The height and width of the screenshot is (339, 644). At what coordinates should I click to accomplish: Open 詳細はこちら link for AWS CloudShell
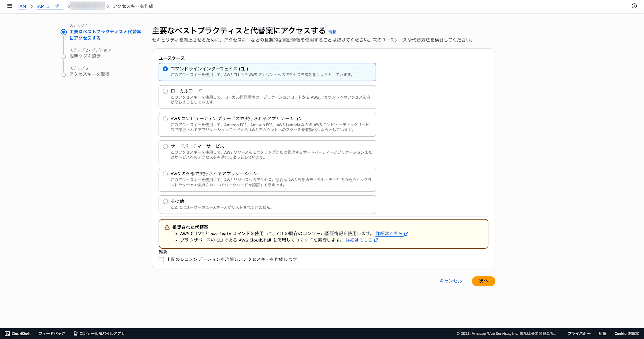(359, 240)
